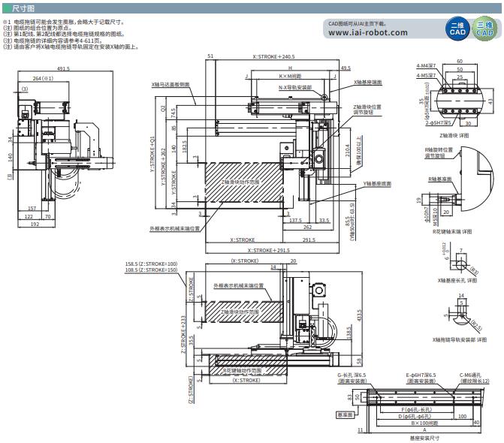Screen dimensions: 504x443
Task: Click the CAD图纸可从IAI主页下载 text
Action: coord(362,23)
